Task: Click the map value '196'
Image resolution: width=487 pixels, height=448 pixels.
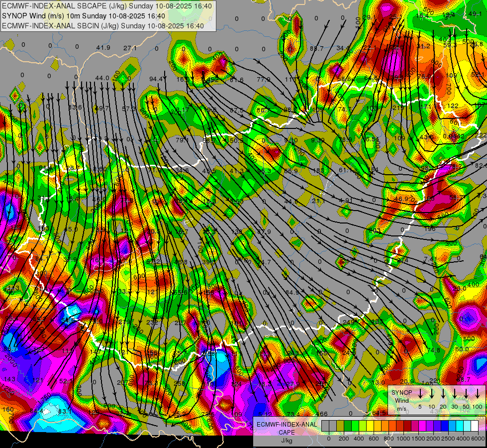Action: point(430,228)
